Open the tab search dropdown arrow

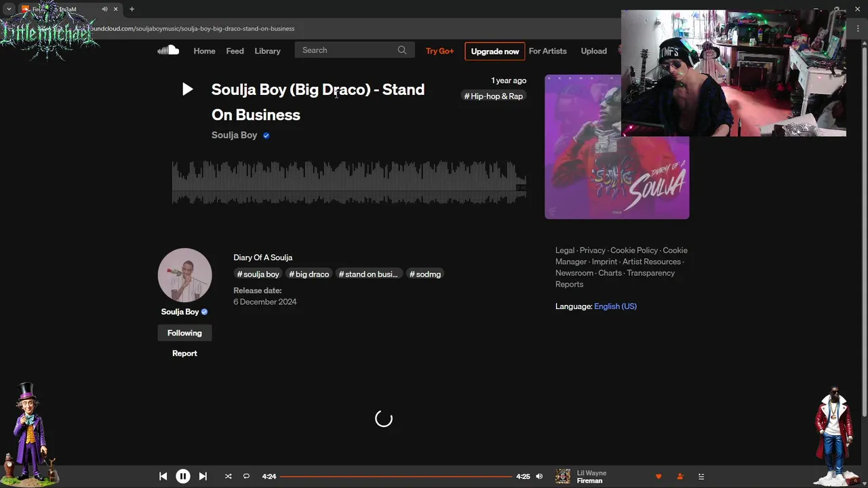coord(9,9)
